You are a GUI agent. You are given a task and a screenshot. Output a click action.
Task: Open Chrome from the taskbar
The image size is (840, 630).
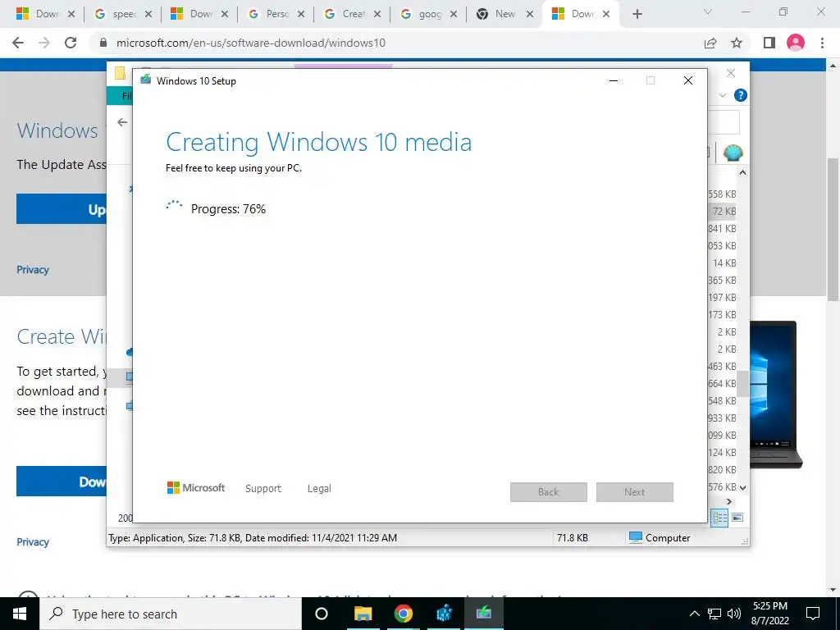tap(404, 614)
